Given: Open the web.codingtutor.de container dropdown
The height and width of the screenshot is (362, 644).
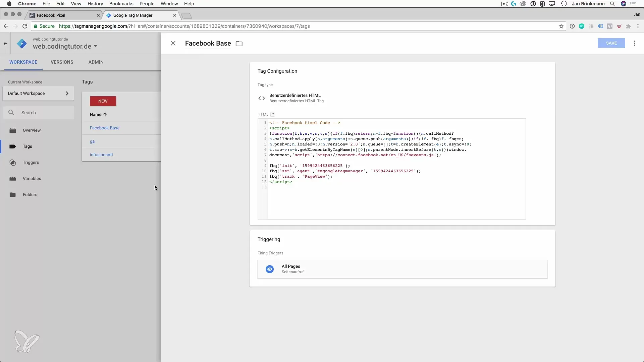Looking at the screenshot, I should (65, 46).
